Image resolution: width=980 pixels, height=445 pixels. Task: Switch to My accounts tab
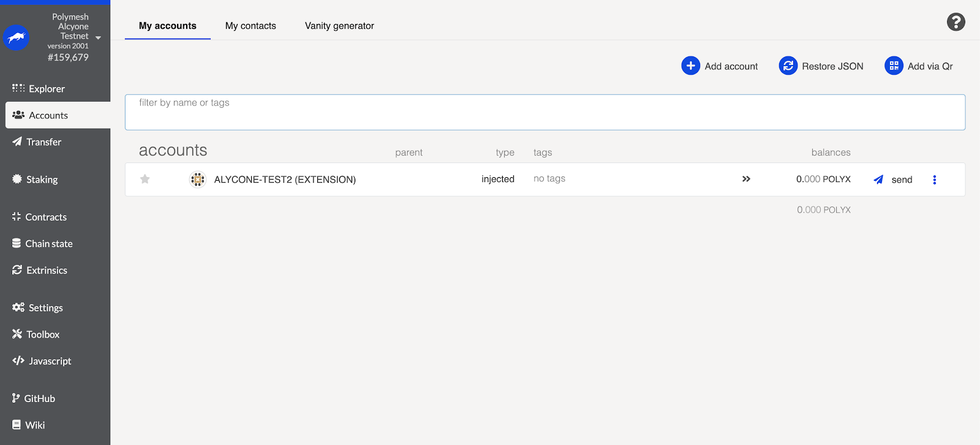[x=168, y=26]
